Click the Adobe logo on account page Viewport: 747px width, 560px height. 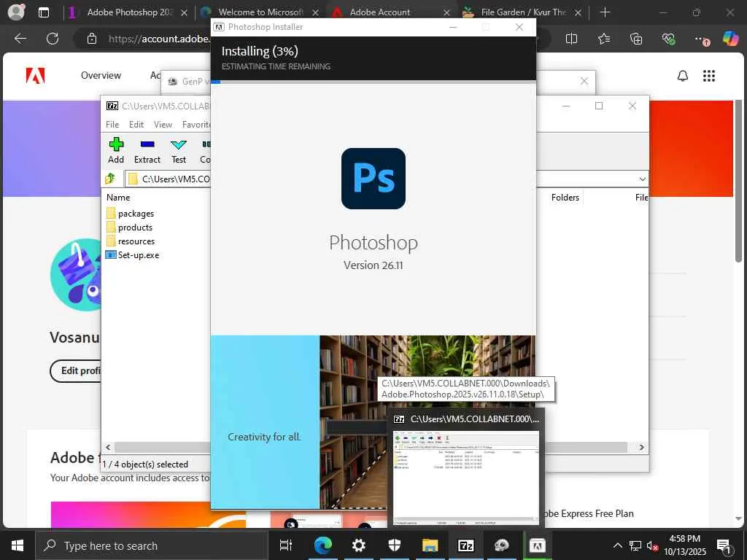[35, 76]
